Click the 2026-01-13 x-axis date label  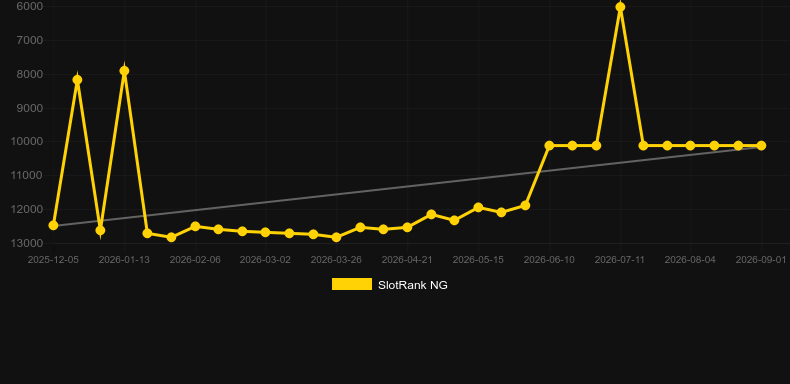tap(124, 260)
